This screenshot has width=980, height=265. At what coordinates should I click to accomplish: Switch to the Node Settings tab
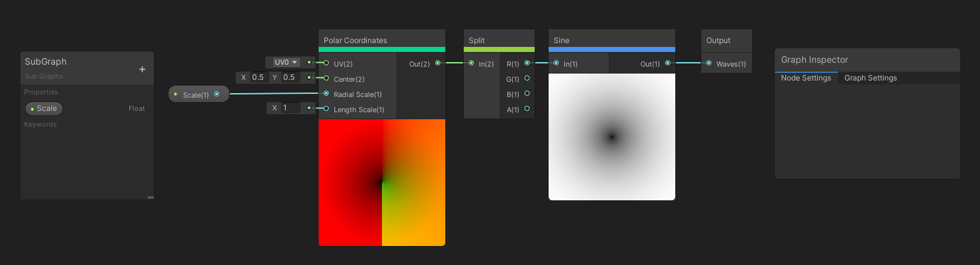tap(806, 78)
